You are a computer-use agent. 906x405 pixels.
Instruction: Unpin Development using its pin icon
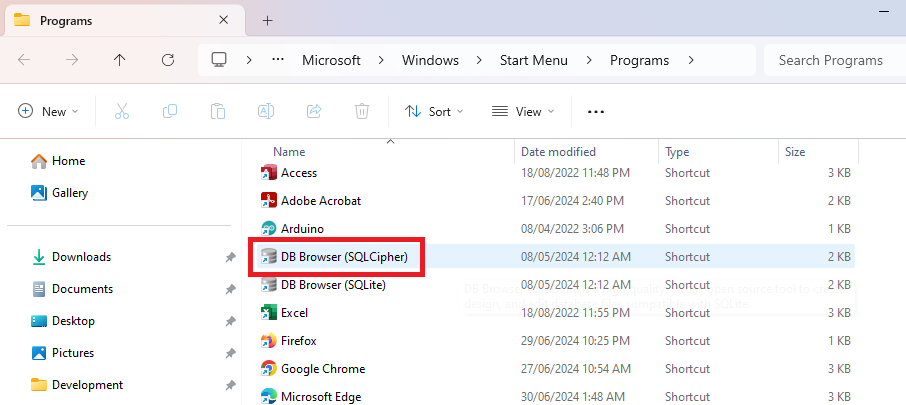pos(230,385)
